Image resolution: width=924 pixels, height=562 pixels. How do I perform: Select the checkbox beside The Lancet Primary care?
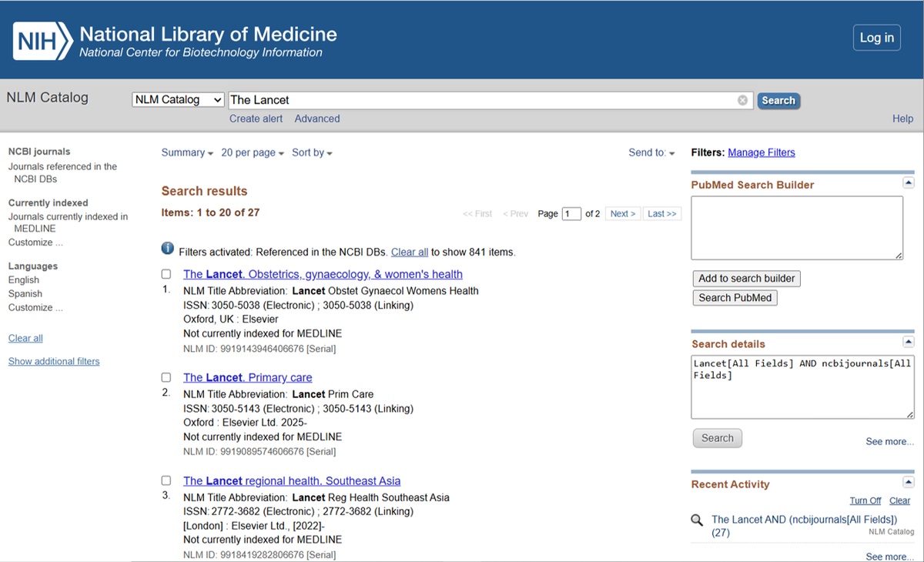(166, 377)
